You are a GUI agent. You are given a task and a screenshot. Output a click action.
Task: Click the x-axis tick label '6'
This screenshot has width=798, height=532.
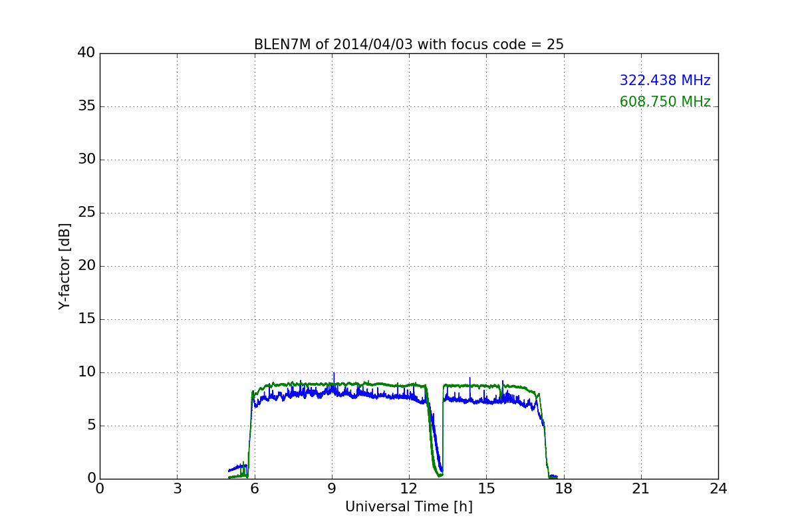(255, 489)
